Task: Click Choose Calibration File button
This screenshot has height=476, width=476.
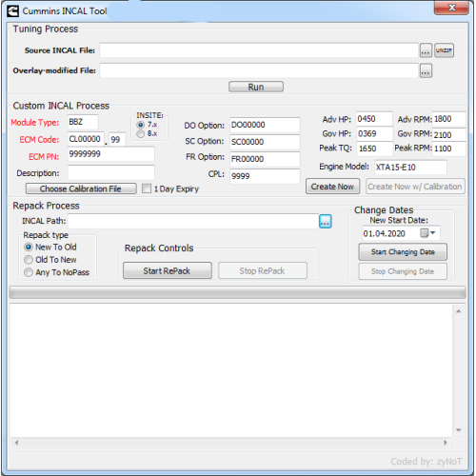Action: click(x=81, y=188)
